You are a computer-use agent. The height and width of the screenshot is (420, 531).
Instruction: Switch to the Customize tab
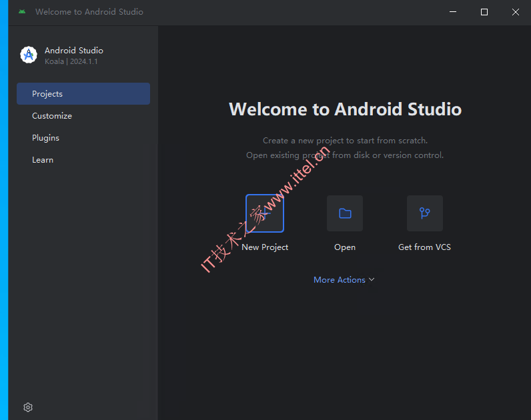[83, 116]
